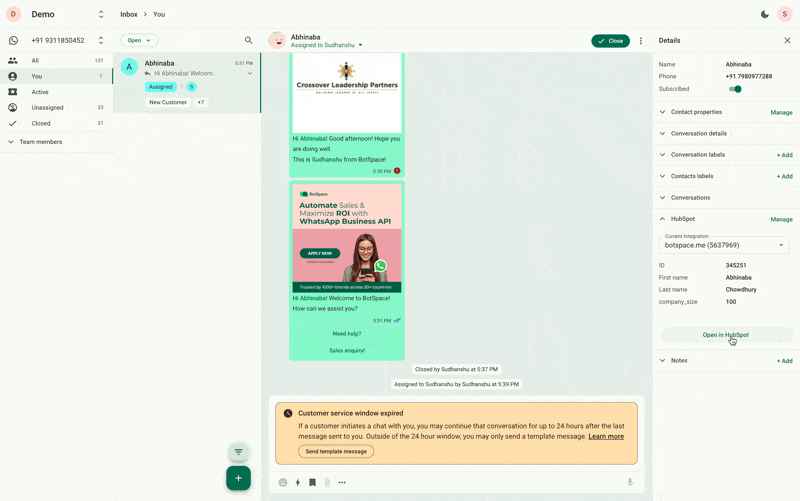The width and height of the screenshot is (800, 501).
Task: Select the All inbox filter
Action: tap(57, 60)
